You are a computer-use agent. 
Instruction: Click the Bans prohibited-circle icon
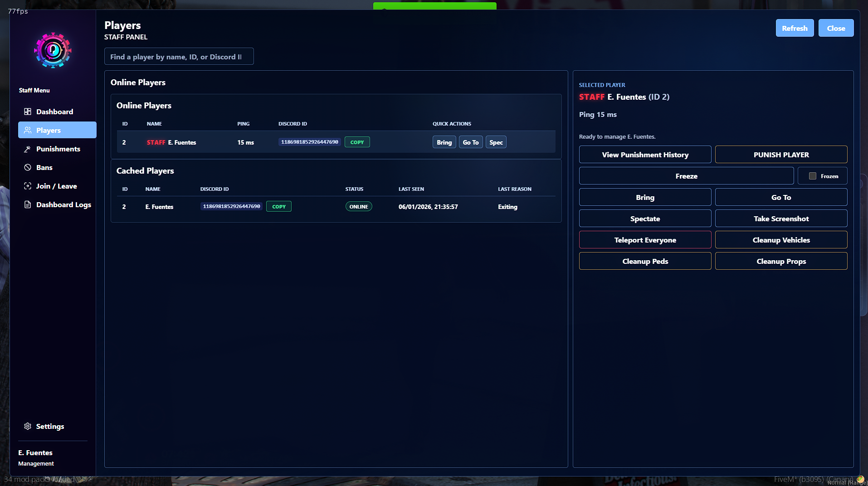tap(28, 167)
